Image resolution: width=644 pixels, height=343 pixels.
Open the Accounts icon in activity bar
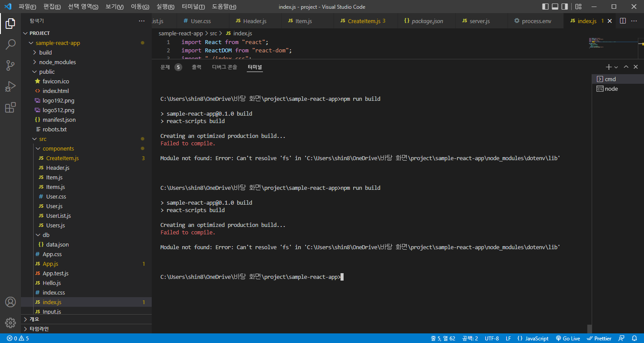10,302
